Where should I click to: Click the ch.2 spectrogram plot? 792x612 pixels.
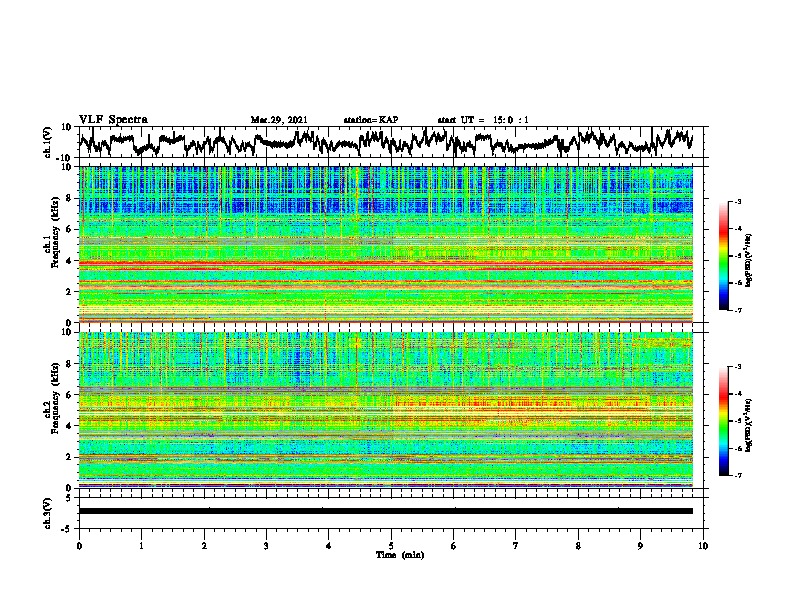click(x=386, y=410)
